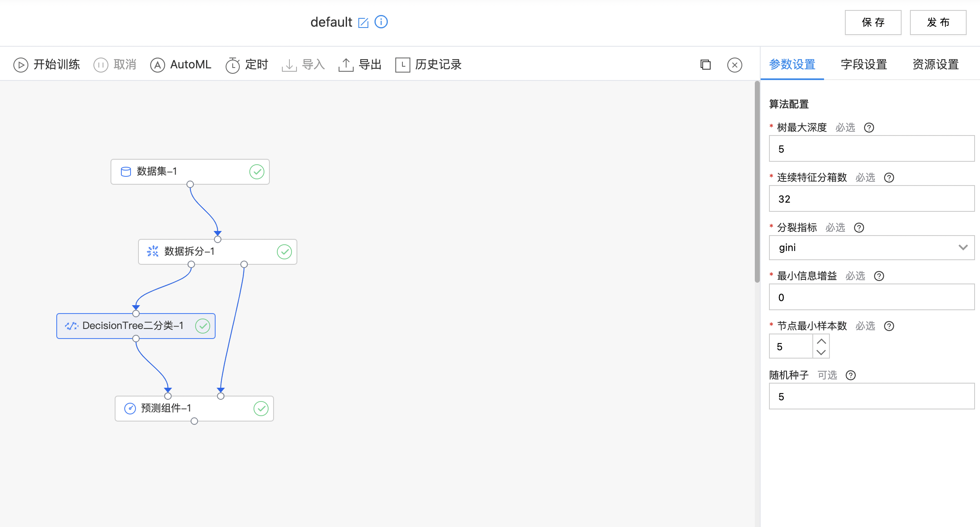Switch to the 字段设置 tab

864,65
